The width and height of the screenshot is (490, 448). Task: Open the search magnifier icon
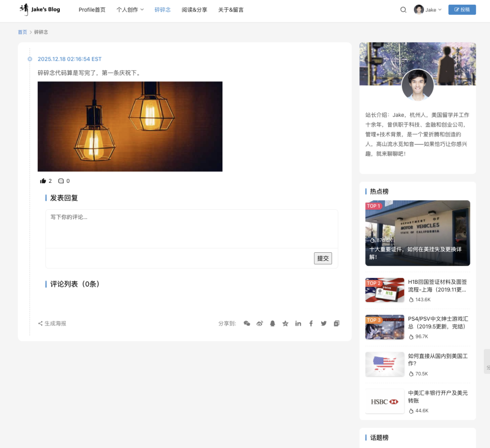[403, 10]
